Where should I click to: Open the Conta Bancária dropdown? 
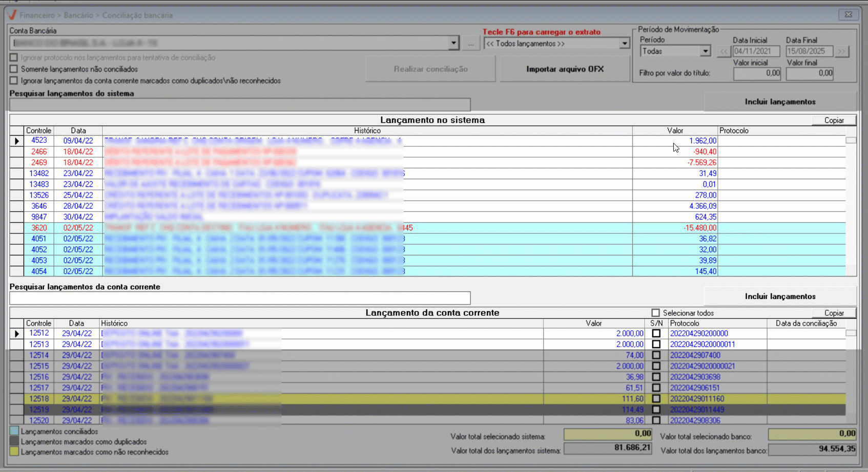[x=453, y=44]
